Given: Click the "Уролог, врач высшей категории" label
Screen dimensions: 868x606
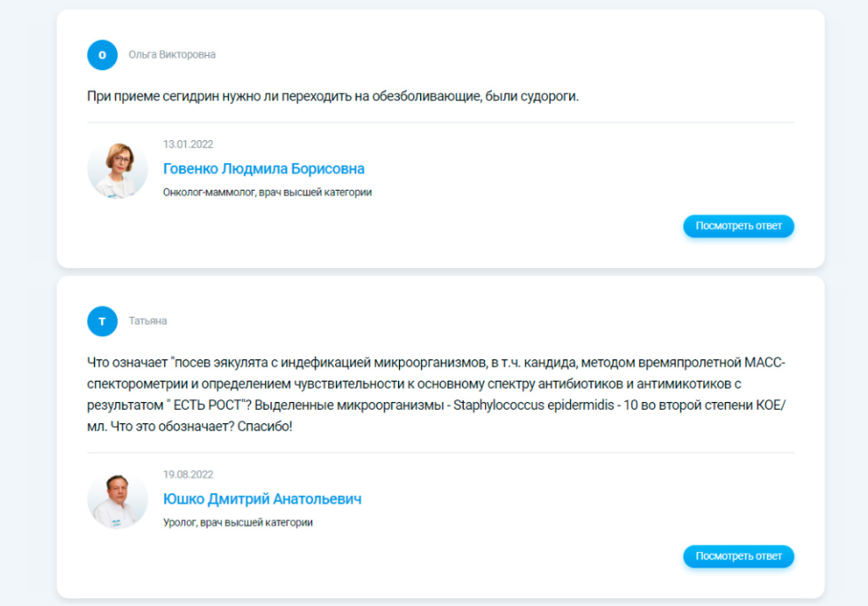Looking at the screenshot, I should click(238, 523).
